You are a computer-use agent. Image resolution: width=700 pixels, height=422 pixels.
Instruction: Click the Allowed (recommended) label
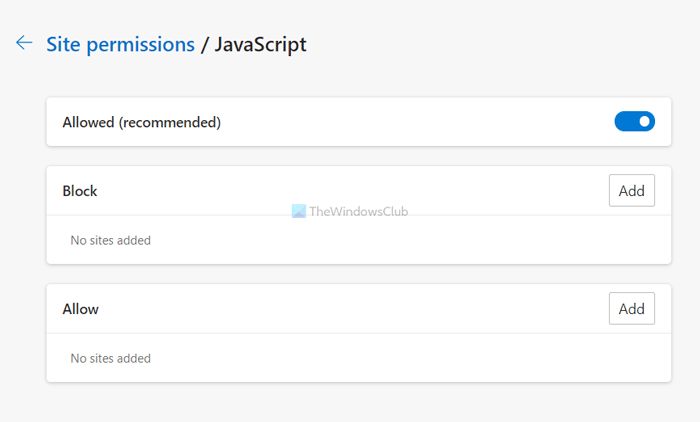[142, 122]
